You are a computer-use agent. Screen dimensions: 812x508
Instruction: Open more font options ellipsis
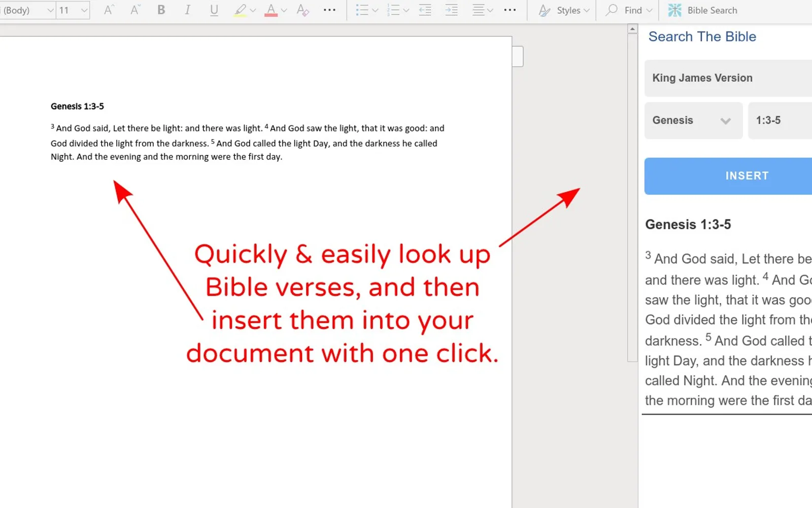pyautogui.click(x=329, y=10)
